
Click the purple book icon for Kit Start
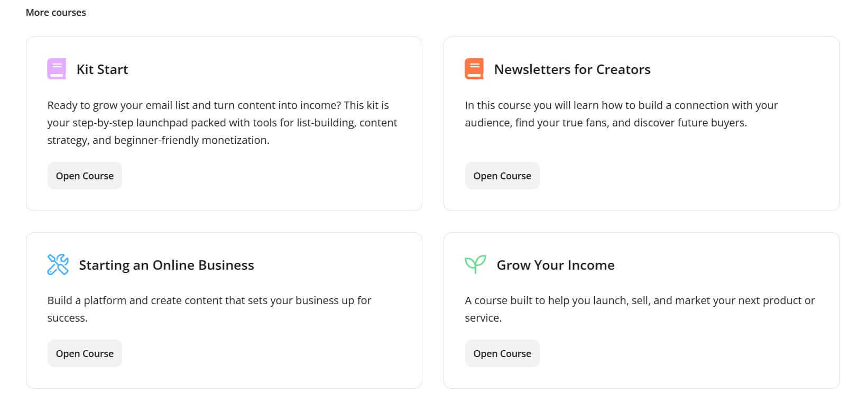56,68
